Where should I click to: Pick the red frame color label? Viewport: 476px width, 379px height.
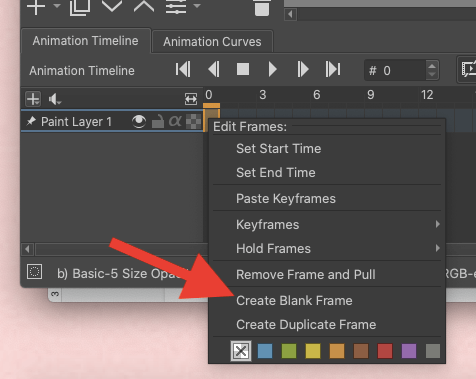(x=385, y=351)
